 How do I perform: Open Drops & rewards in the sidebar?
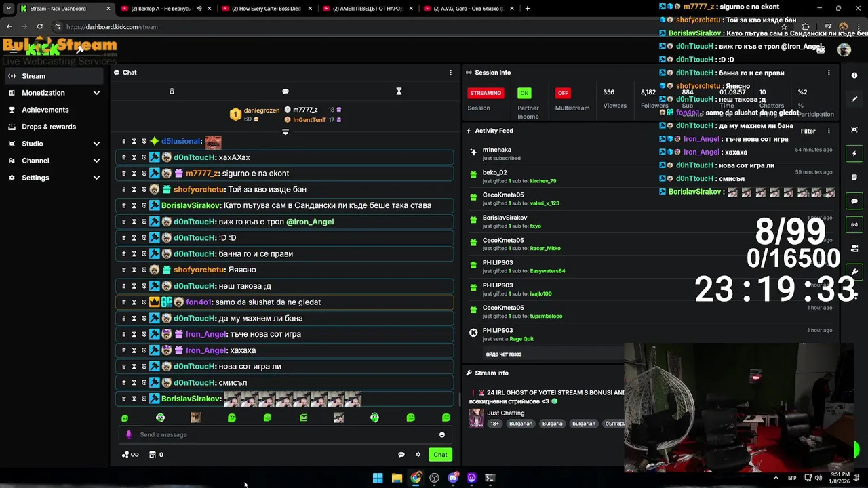(55, 127)
